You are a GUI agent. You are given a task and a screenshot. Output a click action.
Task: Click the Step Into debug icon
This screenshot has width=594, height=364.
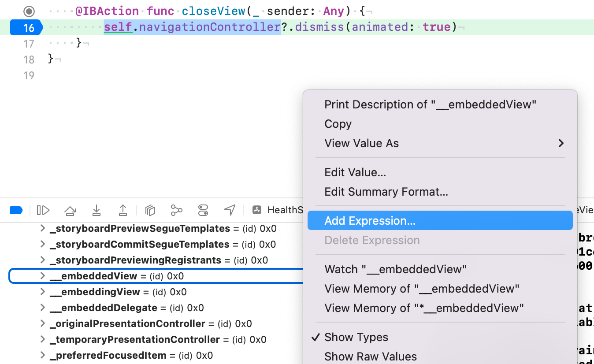(97, 210)
